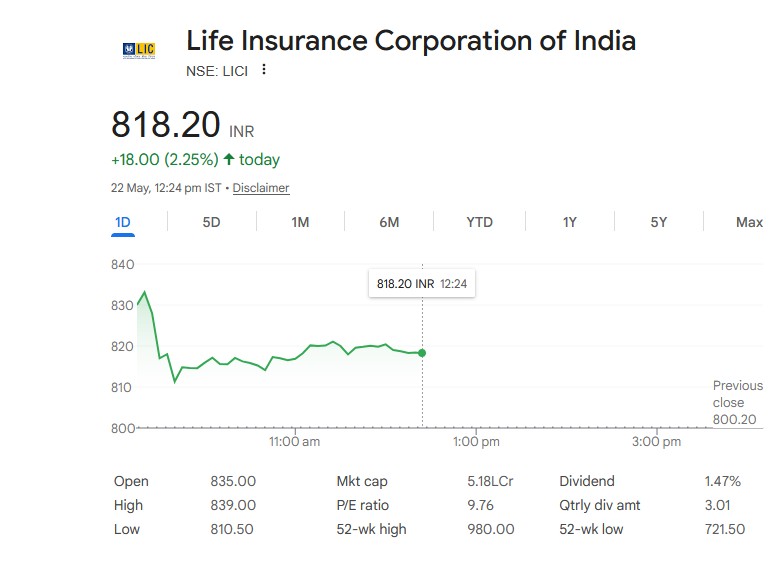Switch to the 1M chart range
Image resolution: width=775 pixels, height=567 pixels.
[x=300, y=222]
